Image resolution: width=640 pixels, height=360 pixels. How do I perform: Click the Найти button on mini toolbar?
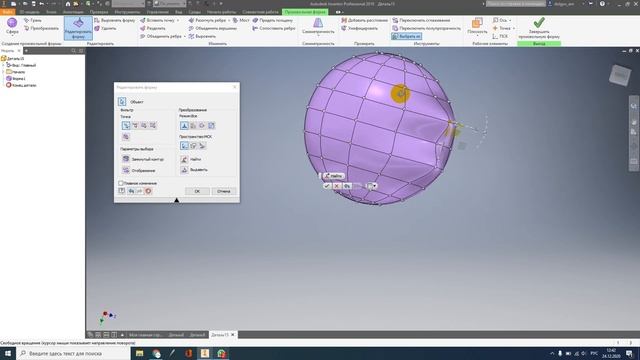333,176
